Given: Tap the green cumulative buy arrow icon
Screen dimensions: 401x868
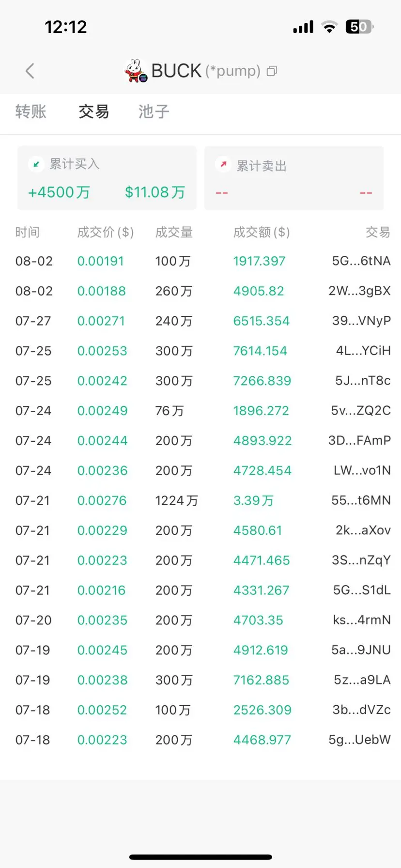Looking at the screenshot, I should coord(36,164).
